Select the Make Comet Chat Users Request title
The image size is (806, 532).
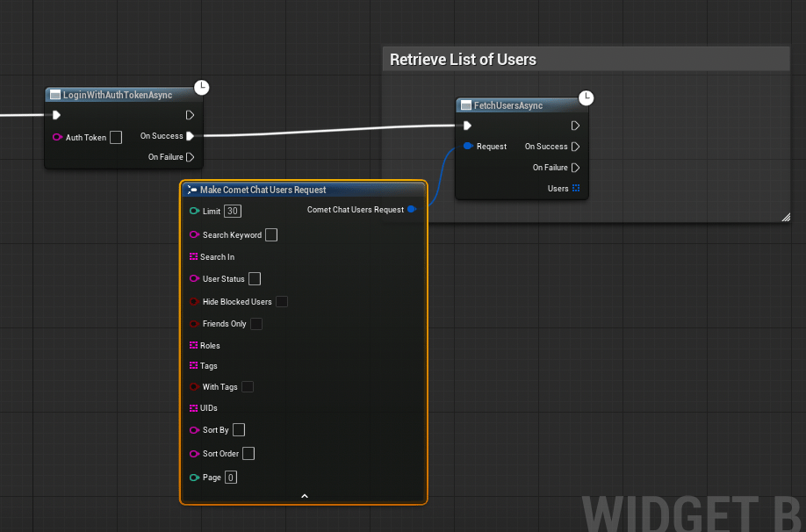coord(263,190)
